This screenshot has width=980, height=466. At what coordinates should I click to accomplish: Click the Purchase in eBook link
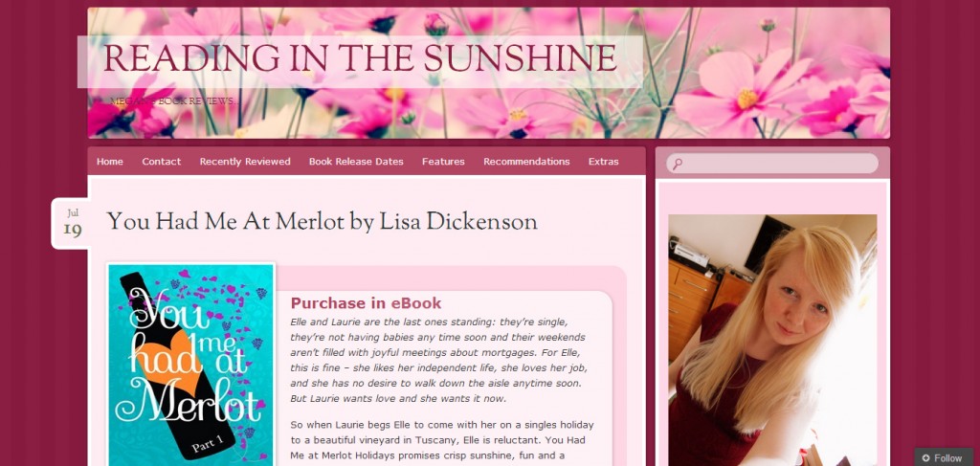[367, 303]
